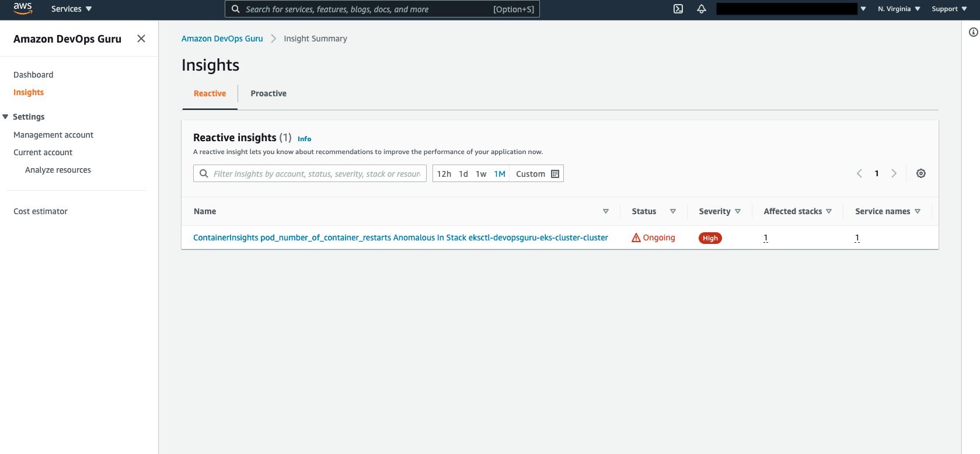Click the Amazon DevOps Guru breadcrumb link
Viewport: 980px width, 454px height.
[x=222, y=39]
